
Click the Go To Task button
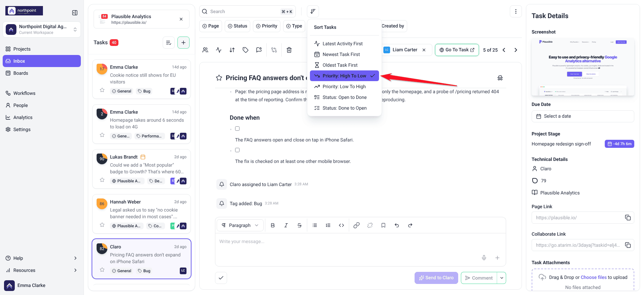pyautogui.click(x=457, y=50)
